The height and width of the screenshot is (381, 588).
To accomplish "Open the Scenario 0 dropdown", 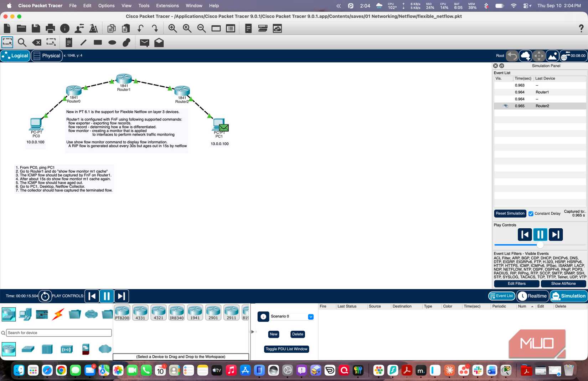I will coord(311,317).
